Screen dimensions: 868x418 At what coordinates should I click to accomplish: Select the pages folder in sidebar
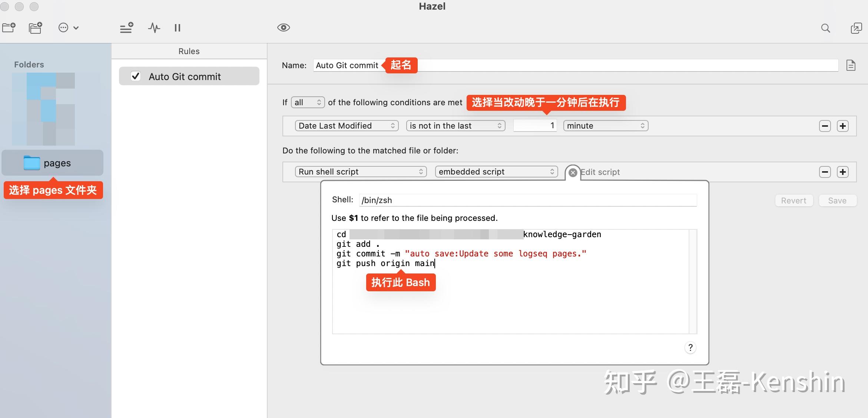pos(52,163)
